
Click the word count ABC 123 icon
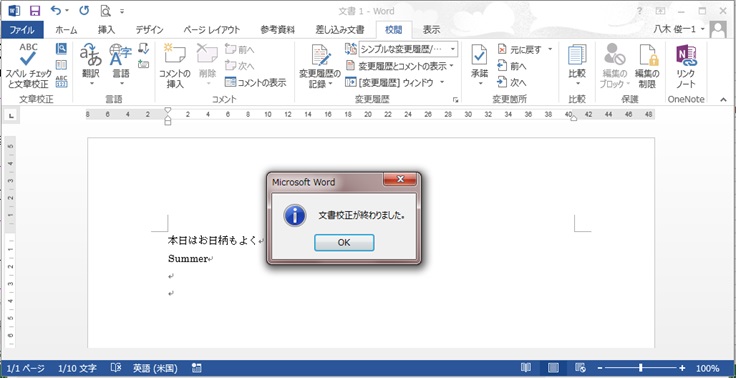pos(61,81)
